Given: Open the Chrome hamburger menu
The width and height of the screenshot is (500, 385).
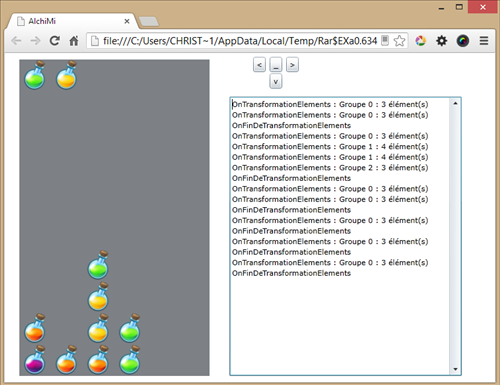Looking at the screenshot, I should pos(484,41).
